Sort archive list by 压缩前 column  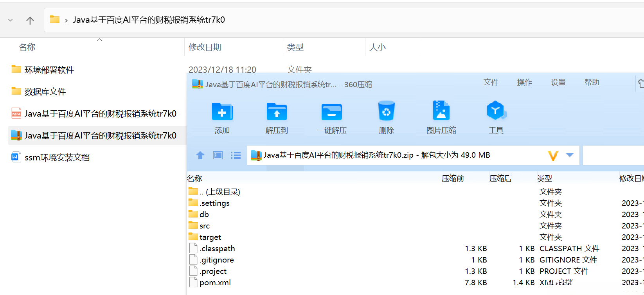pyautogui.click(x=453, y=178)
